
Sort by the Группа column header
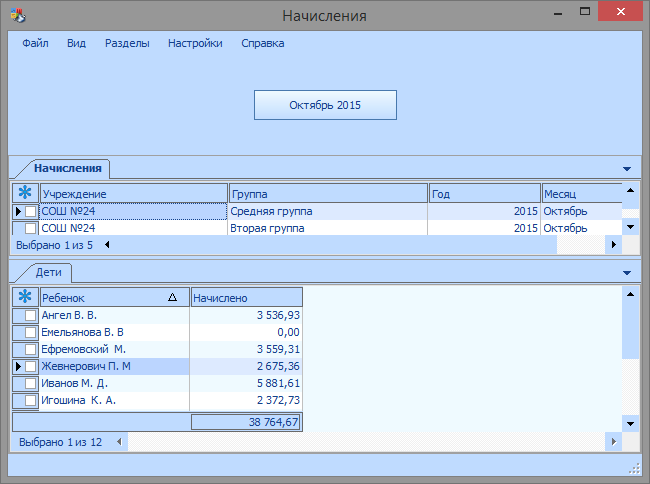click(328, 194)
